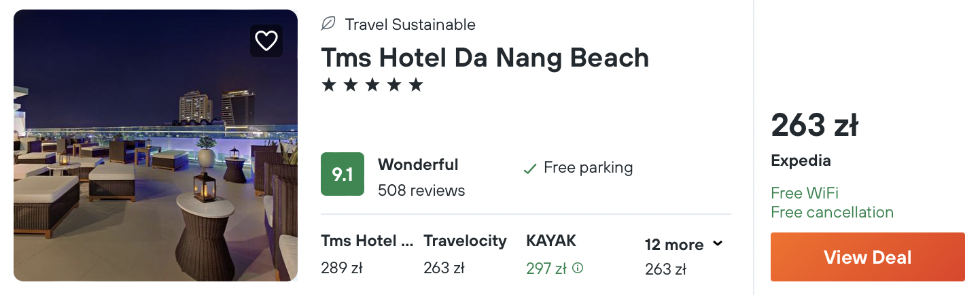Image resolution: width=980 pixels, height=295 pixels.
Task: Open the 508 reviews link
Action: pyautogui.click(x=421, y=190)
